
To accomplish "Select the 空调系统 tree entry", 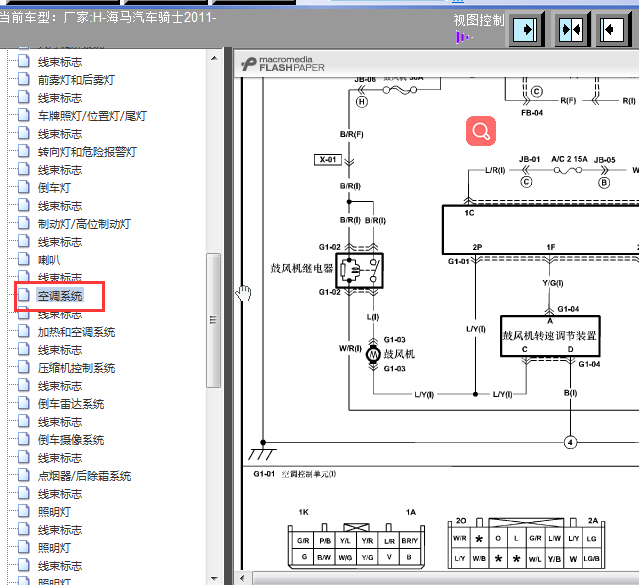I will click(60, 296).
